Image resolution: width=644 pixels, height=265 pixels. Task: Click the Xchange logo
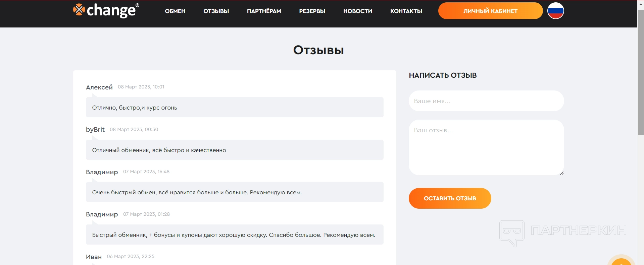106,10
